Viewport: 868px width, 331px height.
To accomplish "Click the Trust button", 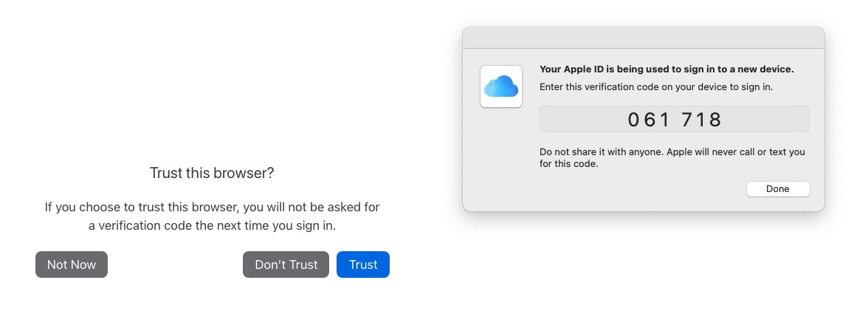I will (362, 265).
